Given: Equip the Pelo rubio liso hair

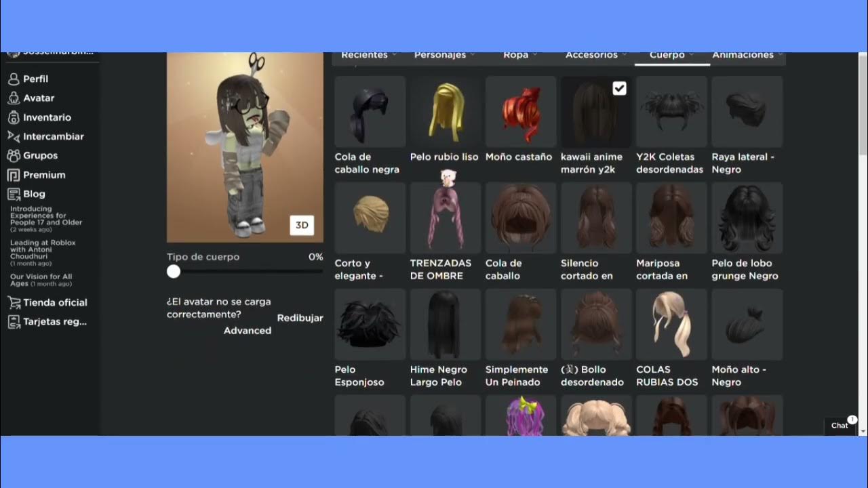Looking at the screenshot, I should [x=445, y=112].
